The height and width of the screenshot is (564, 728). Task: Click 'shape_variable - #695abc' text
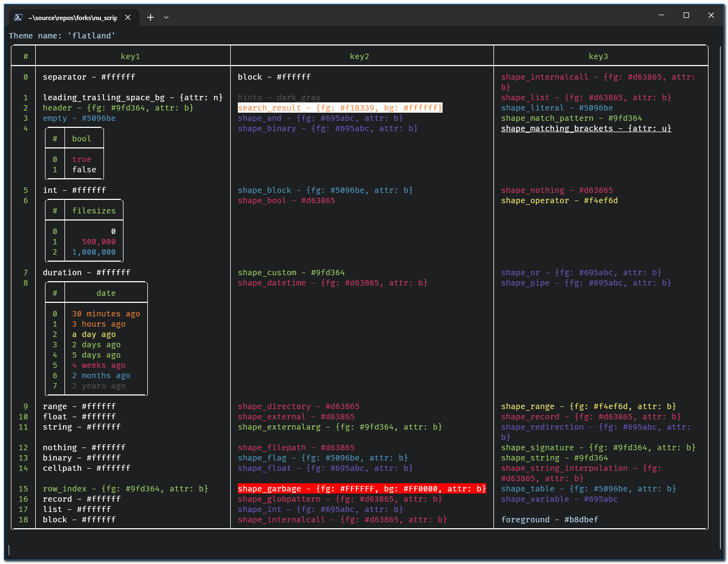(x=560, y=499)
